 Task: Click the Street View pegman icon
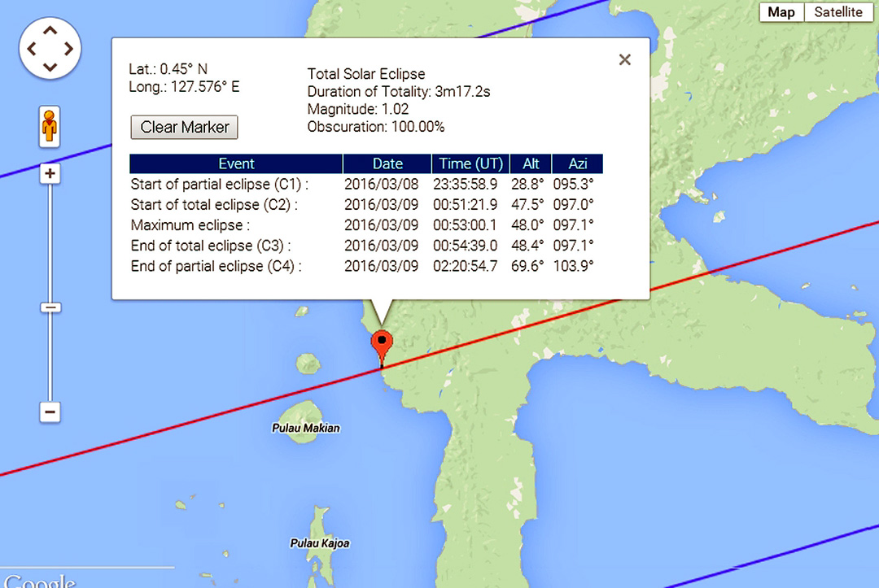[50, 127]
